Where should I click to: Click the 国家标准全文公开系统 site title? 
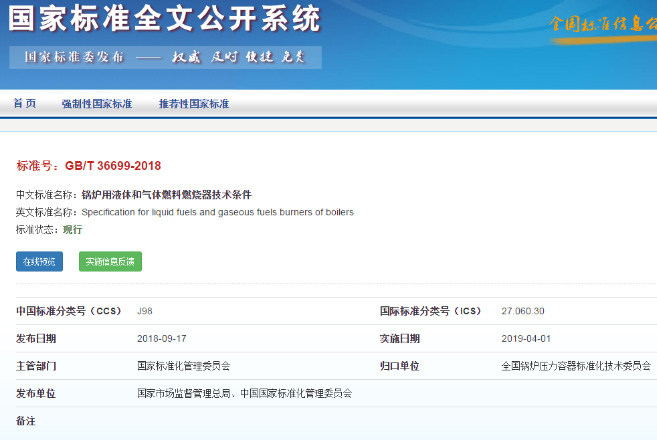pos(165,19)
